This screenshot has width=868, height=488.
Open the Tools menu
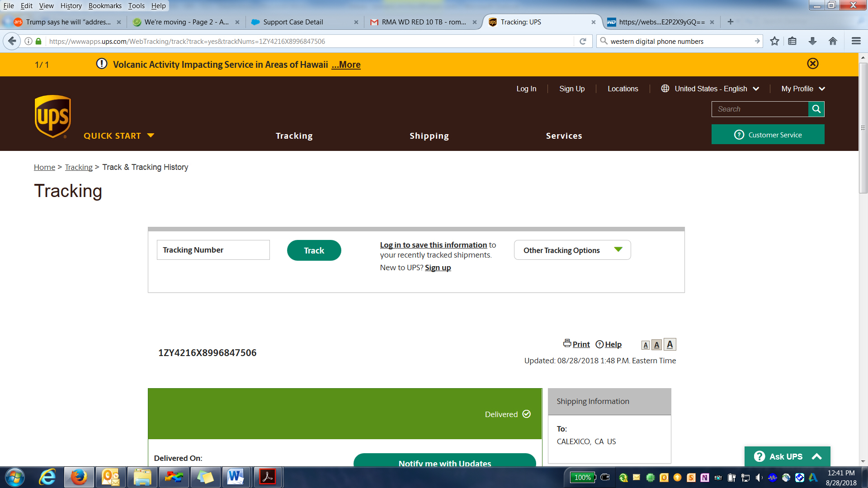point(136,5)
